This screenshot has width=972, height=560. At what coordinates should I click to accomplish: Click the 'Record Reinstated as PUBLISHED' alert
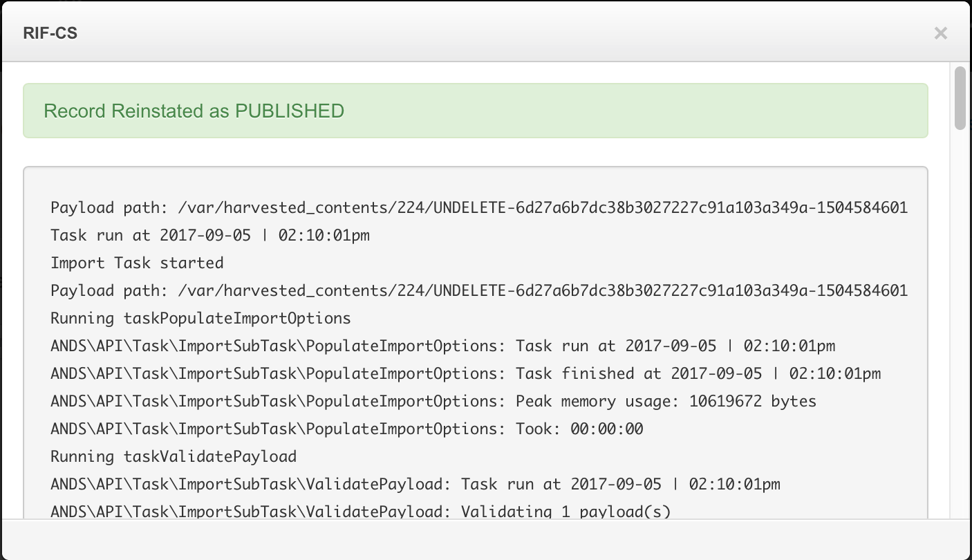pyautogui.click(x=475, y=111)
